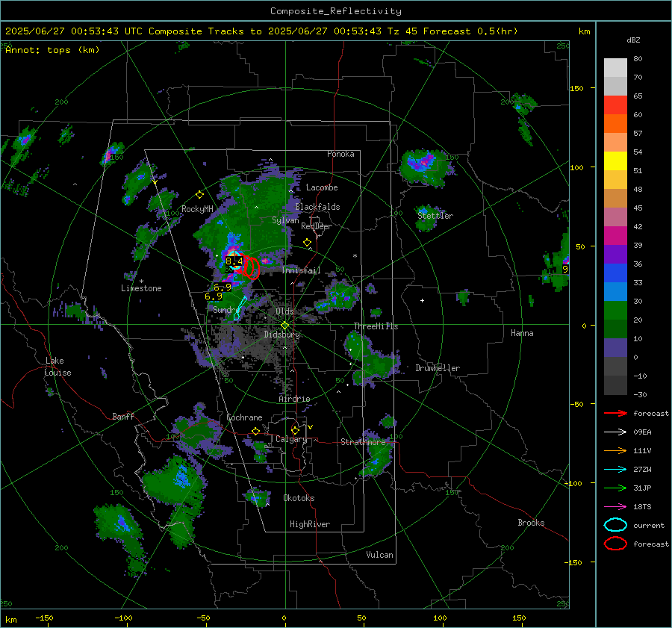Click the Lake Louise label
The image size is (672, 628).
coord(57,367)
